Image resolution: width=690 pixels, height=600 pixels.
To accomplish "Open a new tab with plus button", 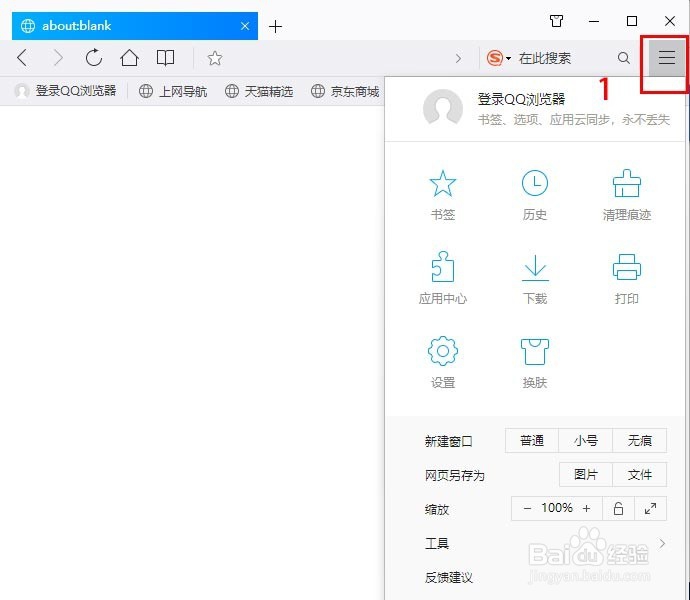I will (x=275, y=26).
